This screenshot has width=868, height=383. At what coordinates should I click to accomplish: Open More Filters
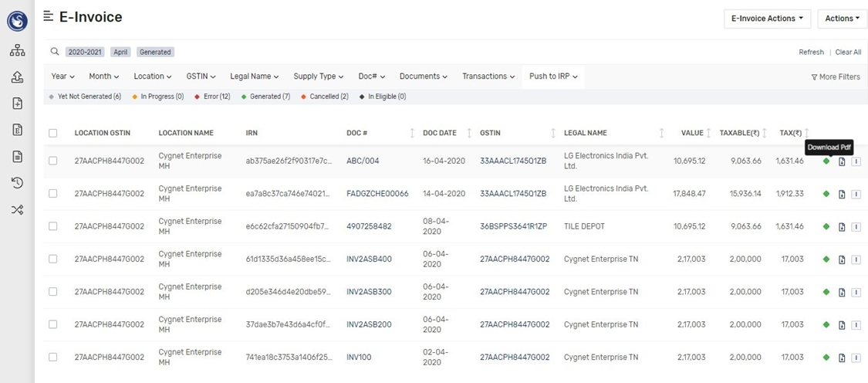pyautogui.click(x=836, y=77)
